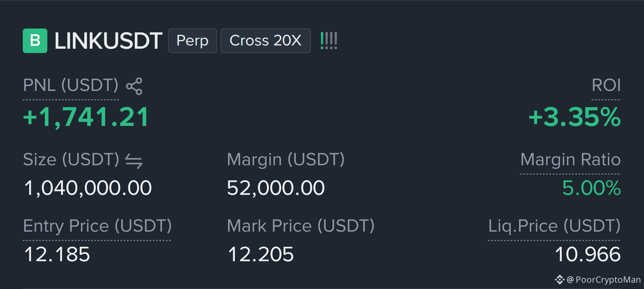644x289 pixels.
Task: Click the Entry Price (USDT) label
Action: click(97, 226)
